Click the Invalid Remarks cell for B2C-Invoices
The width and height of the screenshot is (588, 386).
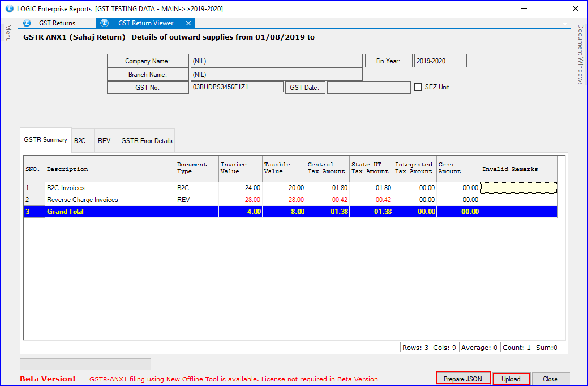click(518, 188)
